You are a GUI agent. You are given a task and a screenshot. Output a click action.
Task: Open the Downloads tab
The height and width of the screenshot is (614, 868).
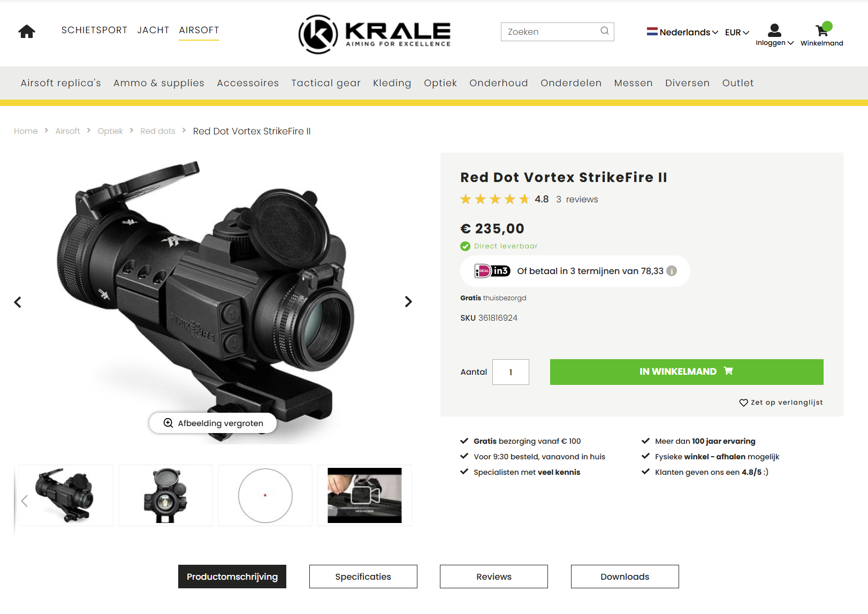[x=625, y=577]
